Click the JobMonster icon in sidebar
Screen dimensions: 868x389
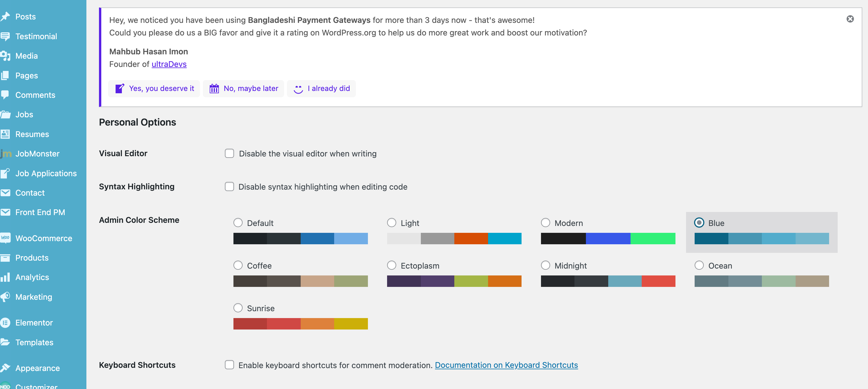click(x=6, y=153)
